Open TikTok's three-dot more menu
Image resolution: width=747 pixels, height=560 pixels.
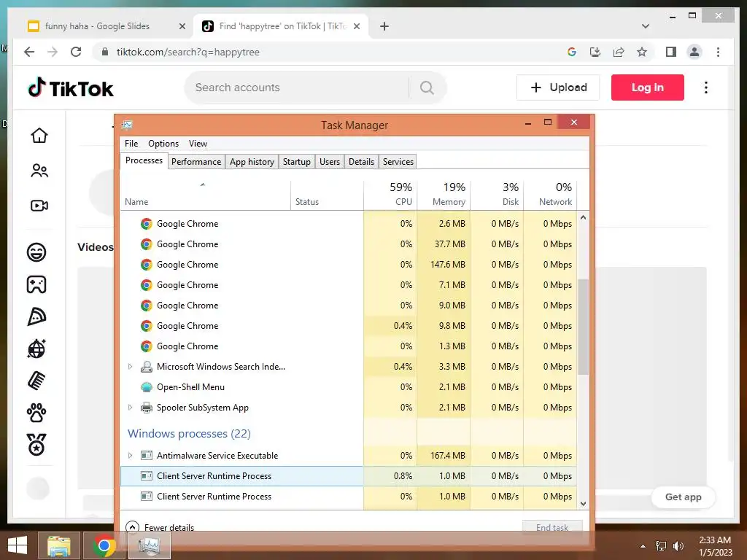[706, 87]
